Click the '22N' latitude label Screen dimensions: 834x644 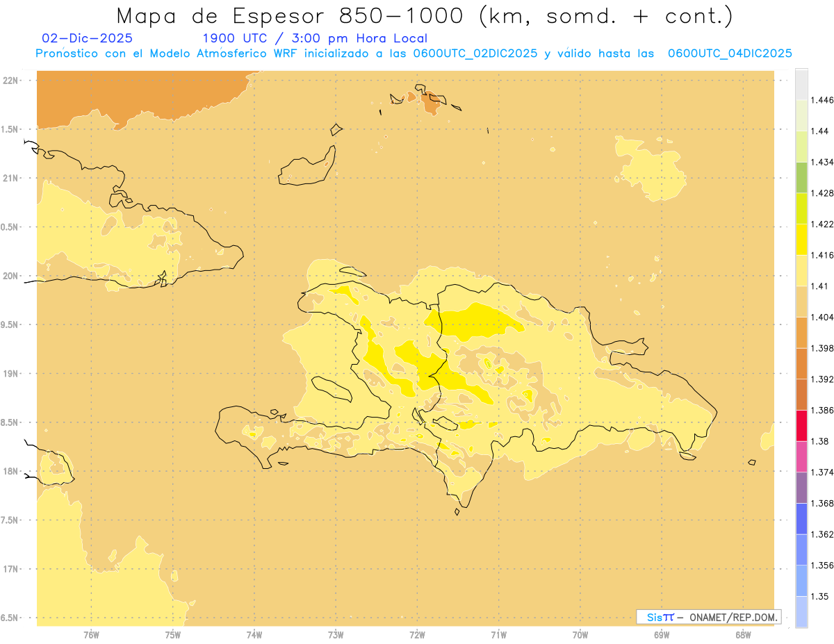click(10, 80)
